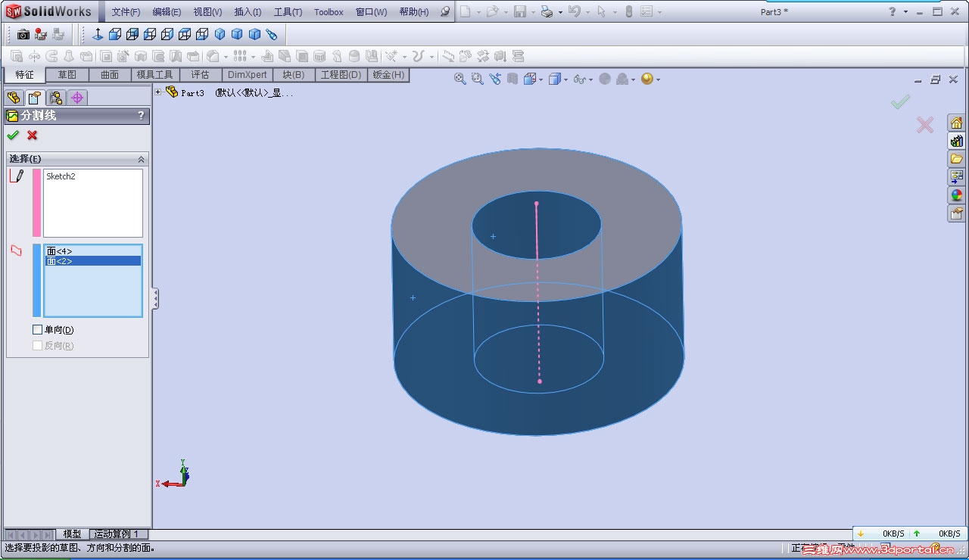
Task: Switch to the 模型 bottom tab
Action: [72, 534]
